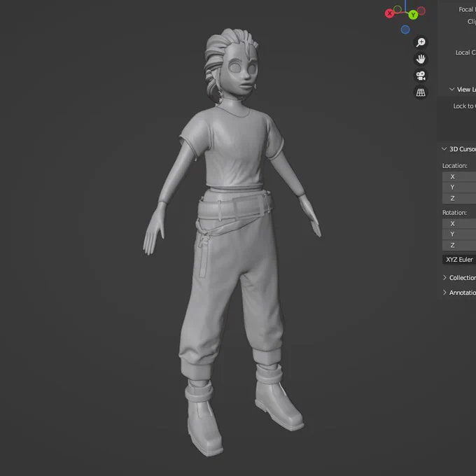Click the Location Y field
The image size is (476, 476).
point(459,188)
